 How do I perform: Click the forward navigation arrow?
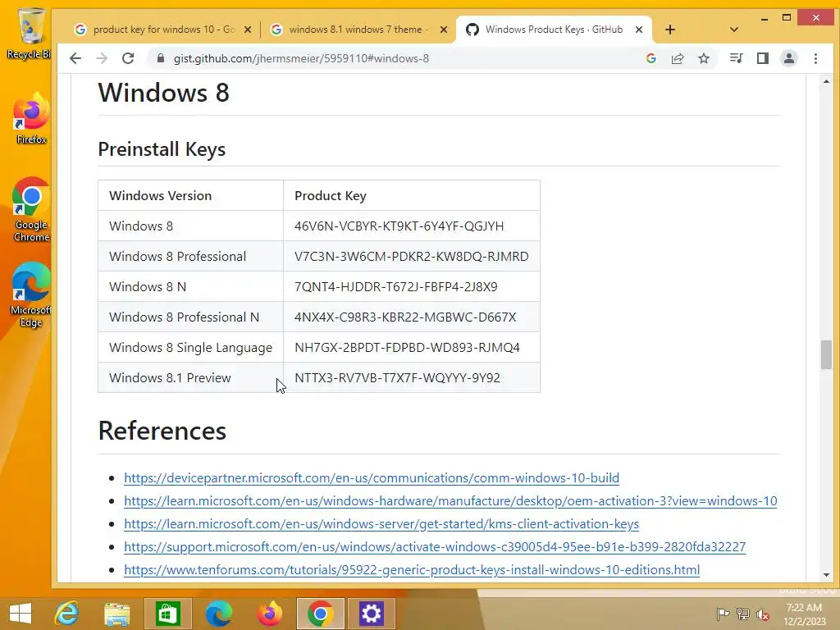click(x=102, y=58)
